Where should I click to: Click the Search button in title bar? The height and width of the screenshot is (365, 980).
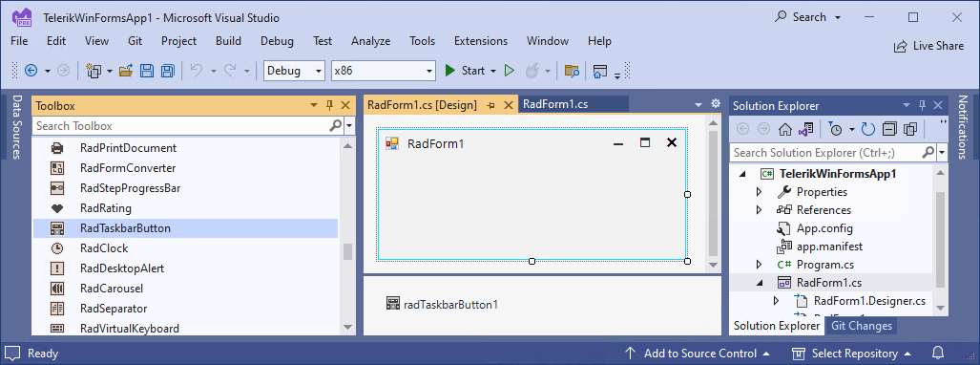(808, 17)
